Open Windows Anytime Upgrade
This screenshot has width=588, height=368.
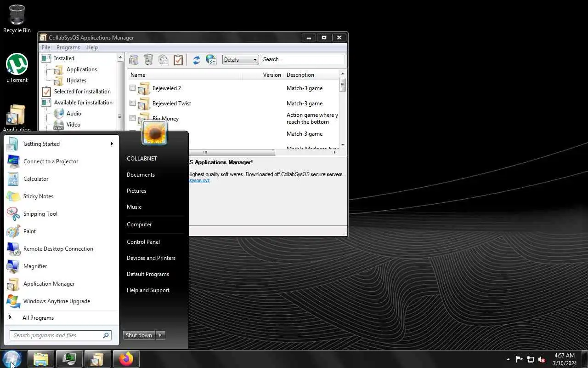click(x=61, y=301)
